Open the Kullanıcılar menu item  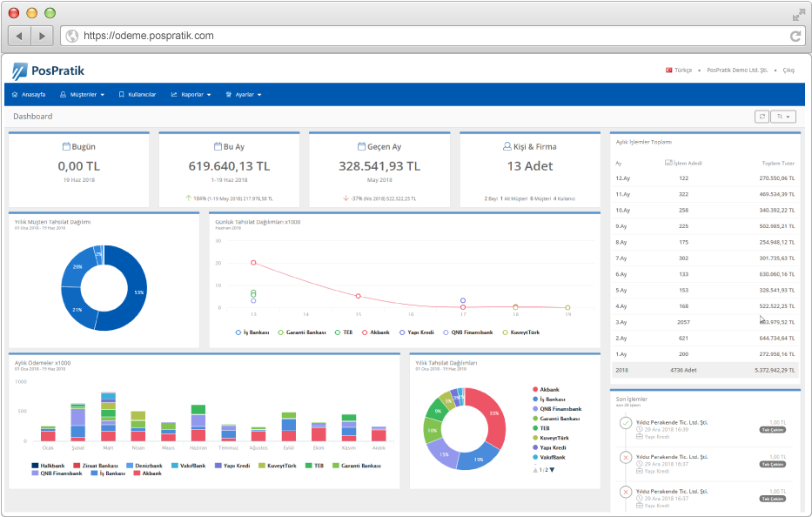[138, 95]
